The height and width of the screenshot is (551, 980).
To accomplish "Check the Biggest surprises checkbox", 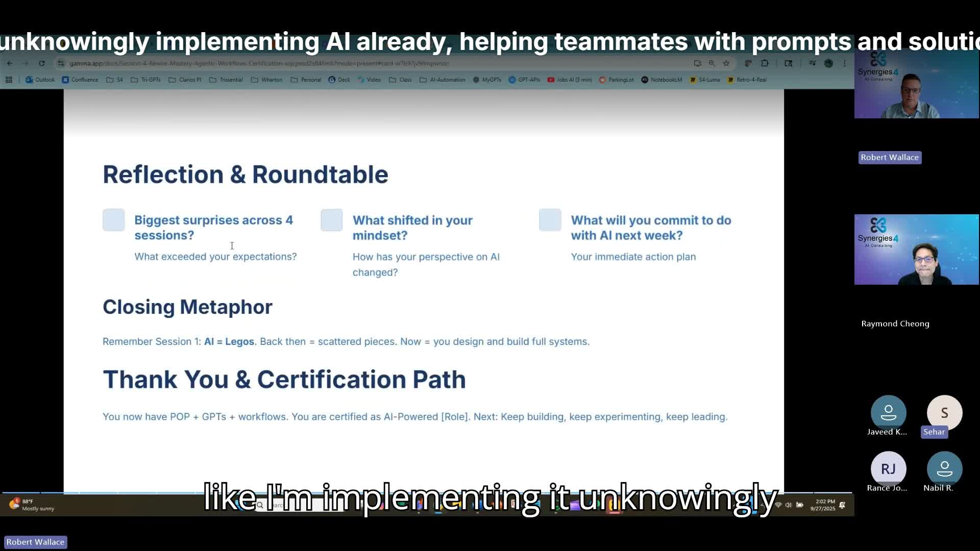I will pyautogui.click(x=113, y=220).
